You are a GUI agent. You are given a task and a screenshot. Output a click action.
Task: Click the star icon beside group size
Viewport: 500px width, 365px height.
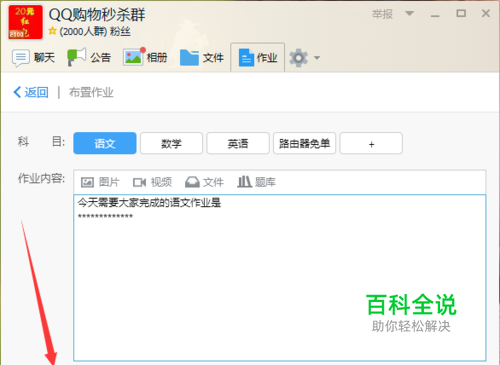point(52,31)
